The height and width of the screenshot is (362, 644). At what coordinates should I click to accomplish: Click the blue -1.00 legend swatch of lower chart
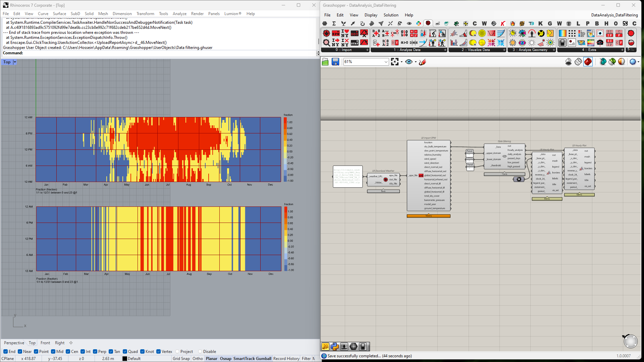(286, 268)
